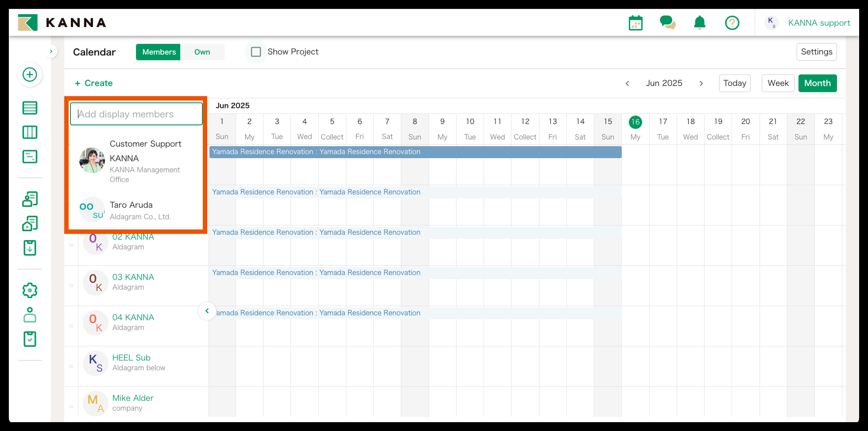Switch to Members calendar view
The height and width of the screenshot is (431, 868).
[x=159, y=52]
